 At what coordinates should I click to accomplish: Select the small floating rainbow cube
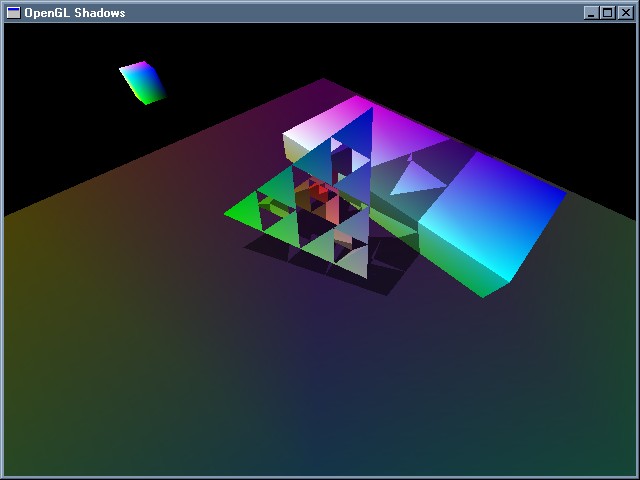(142, 82)
